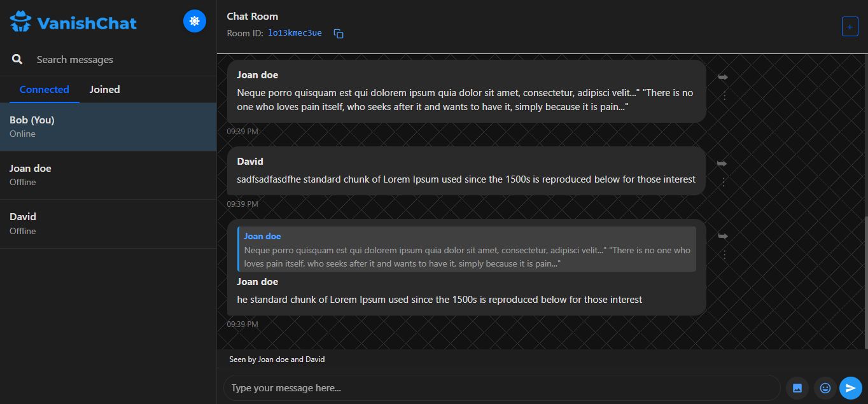Screen dimensions: 868x404
Task: Expand more options on Joan doe's reply message
Action: tap(724, 254)
